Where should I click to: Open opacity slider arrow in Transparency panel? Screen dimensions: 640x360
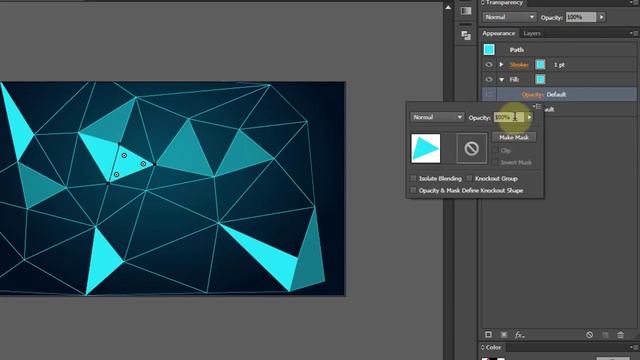[x=601, y=17]
